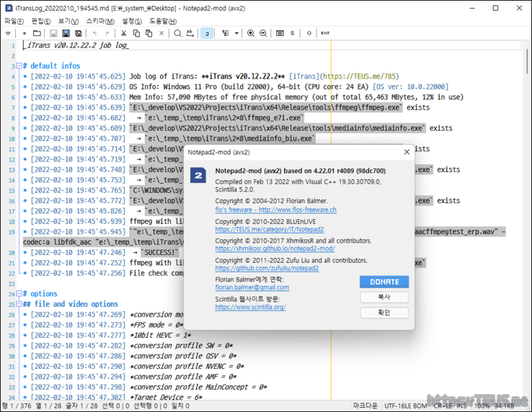Screen dimensions: 532x412
Task: Click the editor's vertical scrollbar thumb
Action: click(527, 61)
